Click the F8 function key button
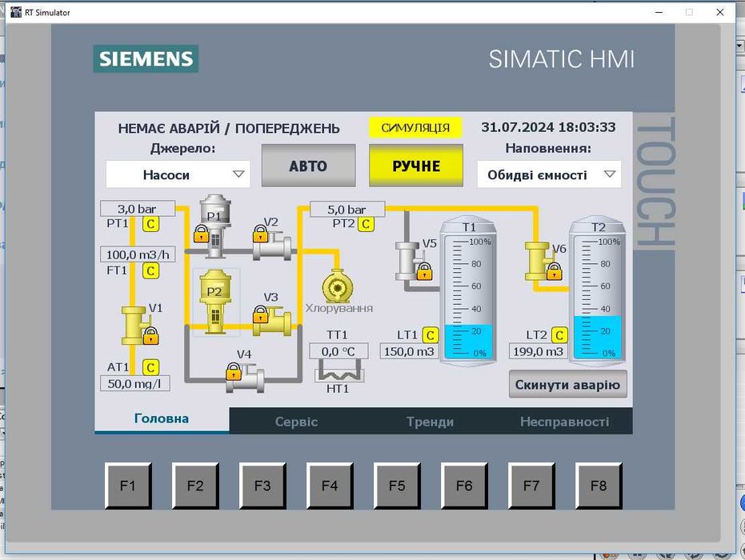The width and height of the screenshot is (745, 560). pos(599,486)
